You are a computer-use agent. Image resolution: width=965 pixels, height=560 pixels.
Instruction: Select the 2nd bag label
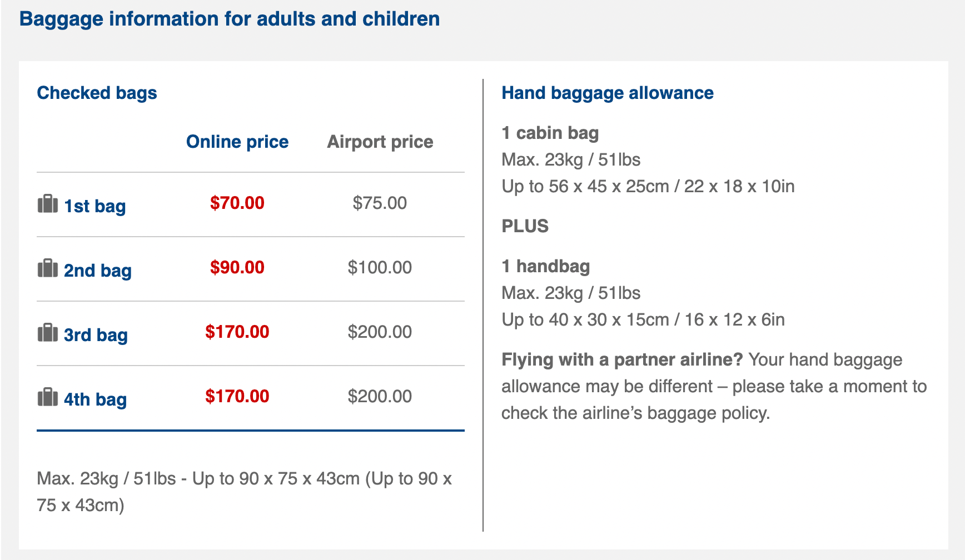pos(98,271)
